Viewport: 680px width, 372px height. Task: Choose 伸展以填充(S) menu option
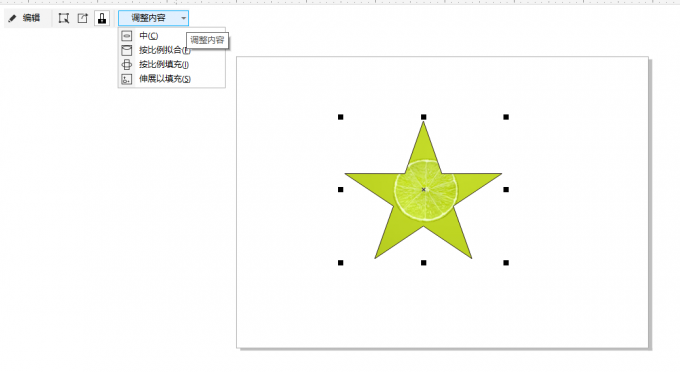(x=171, y=79)
